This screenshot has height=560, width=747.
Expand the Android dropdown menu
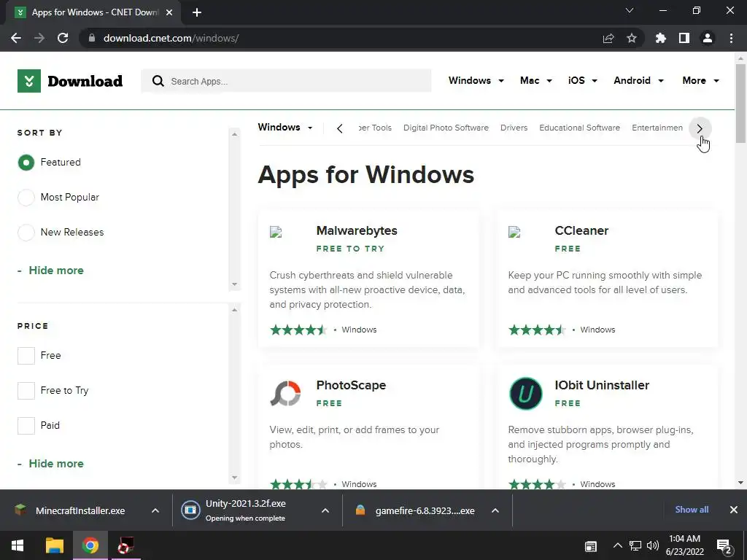638,80
